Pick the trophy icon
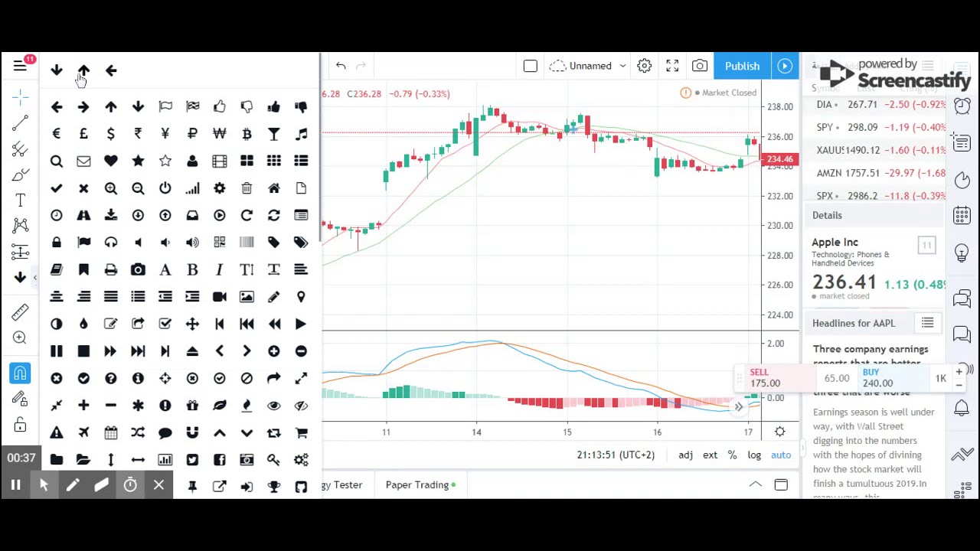The height and width of the screenshot is (551, 980). point(274,487)
